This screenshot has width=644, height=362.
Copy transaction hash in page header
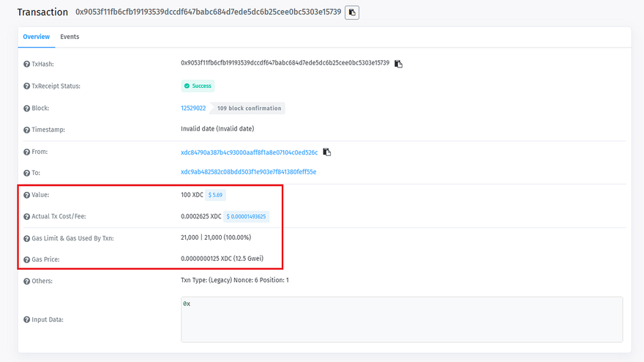352,12
